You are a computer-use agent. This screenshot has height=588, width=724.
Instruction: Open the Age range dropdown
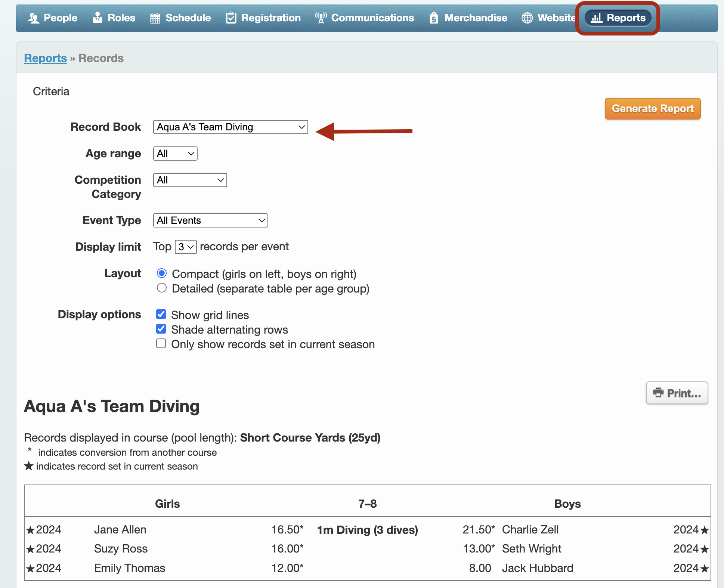pyautogui.click(x=175, y=154)
